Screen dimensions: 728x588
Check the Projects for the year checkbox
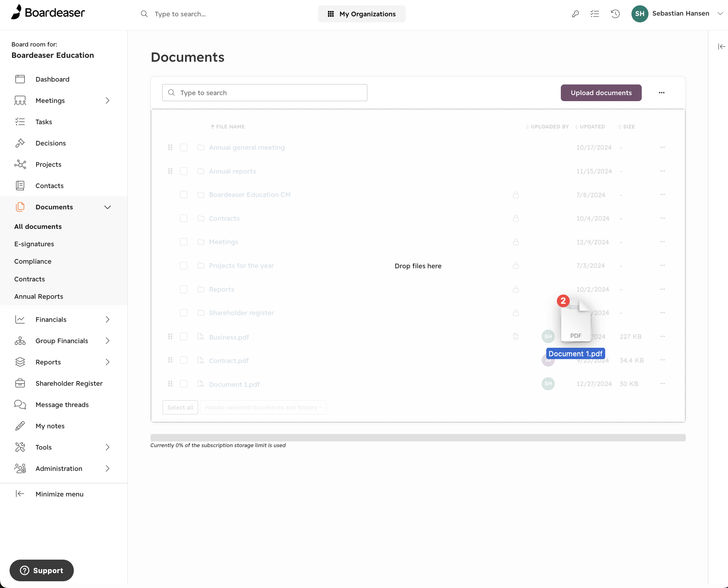(184, 265)
